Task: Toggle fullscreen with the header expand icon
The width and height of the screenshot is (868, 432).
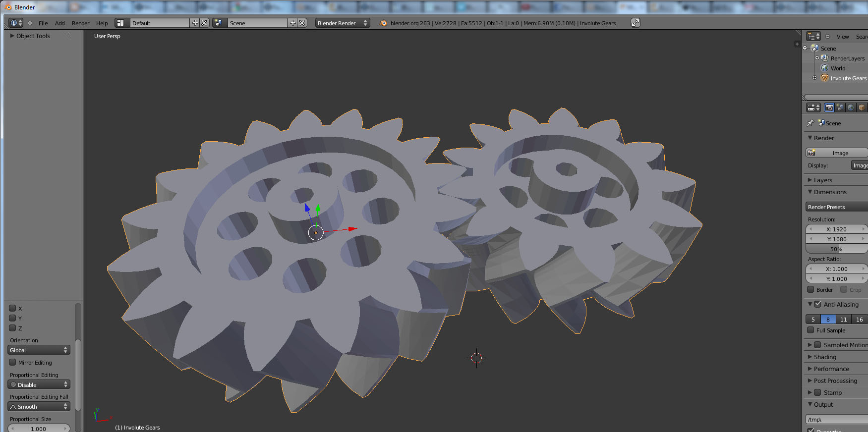Action: tap(635, 23)
